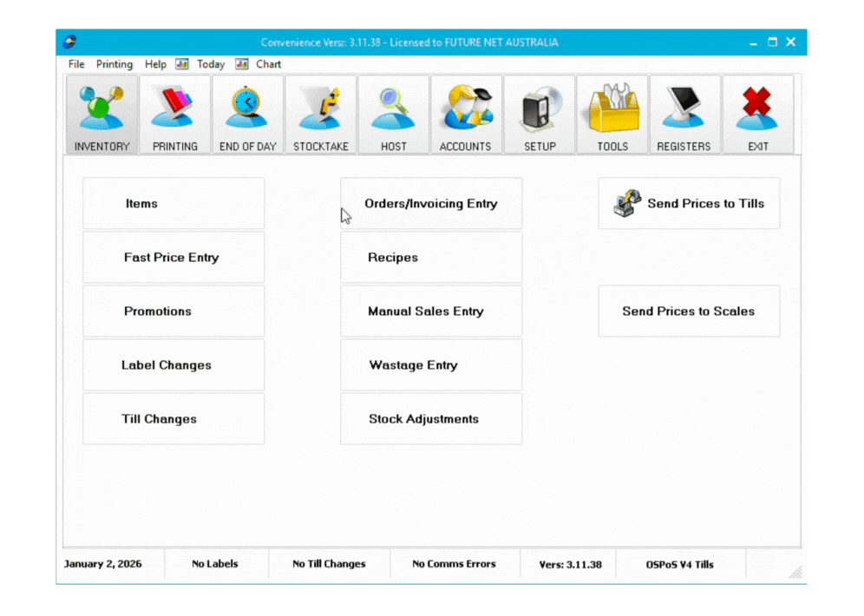Open the File menu
The width and height of the screenshot is (864, 616).
point(76,64)
